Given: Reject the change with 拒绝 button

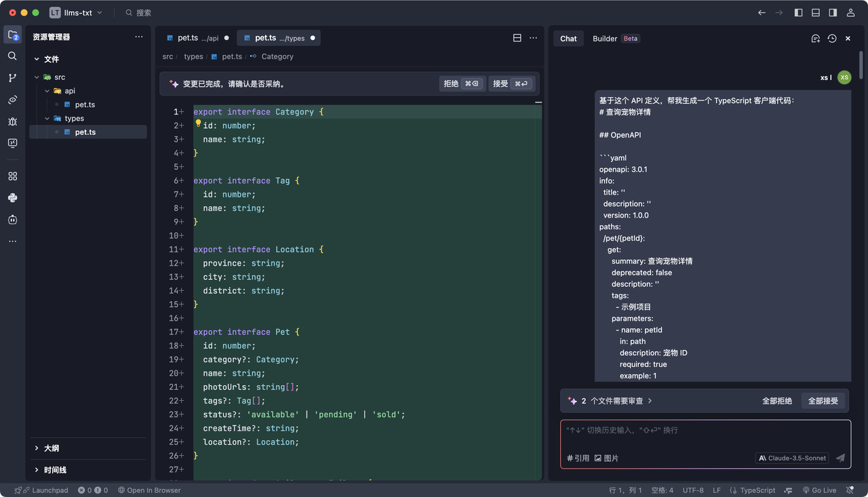Looking at the screenshot, I should (462, 84).
